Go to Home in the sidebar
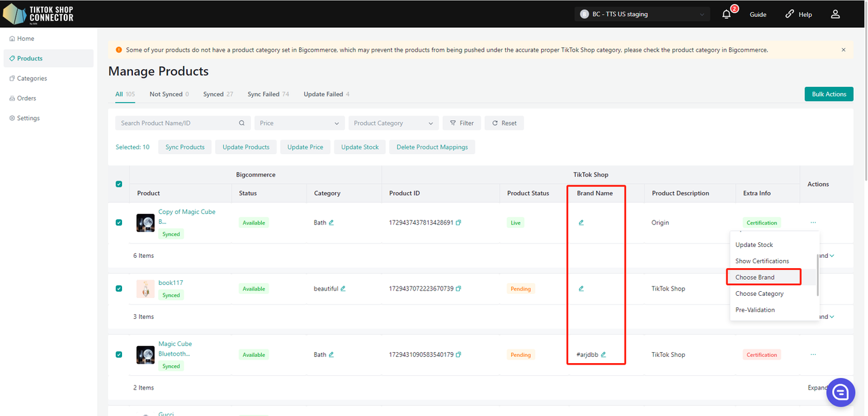Viewport: 868px width, 416px height. point(48,39)
